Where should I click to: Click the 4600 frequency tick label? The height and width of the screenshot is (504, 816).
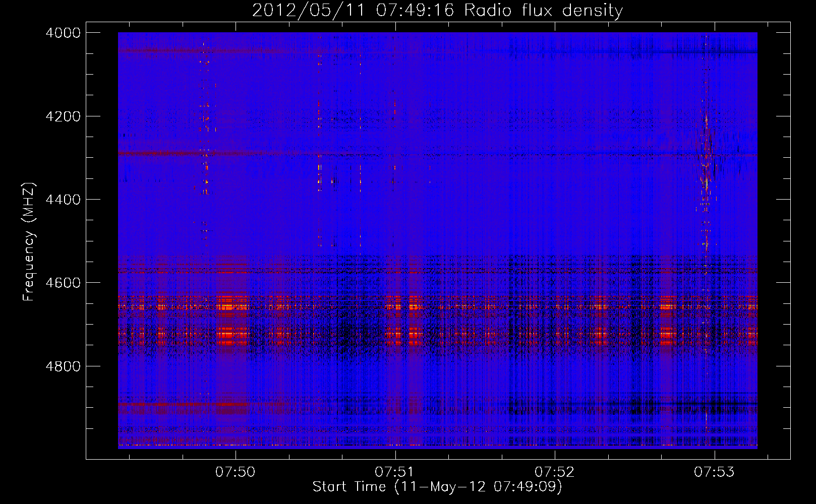tap(63, 283)
